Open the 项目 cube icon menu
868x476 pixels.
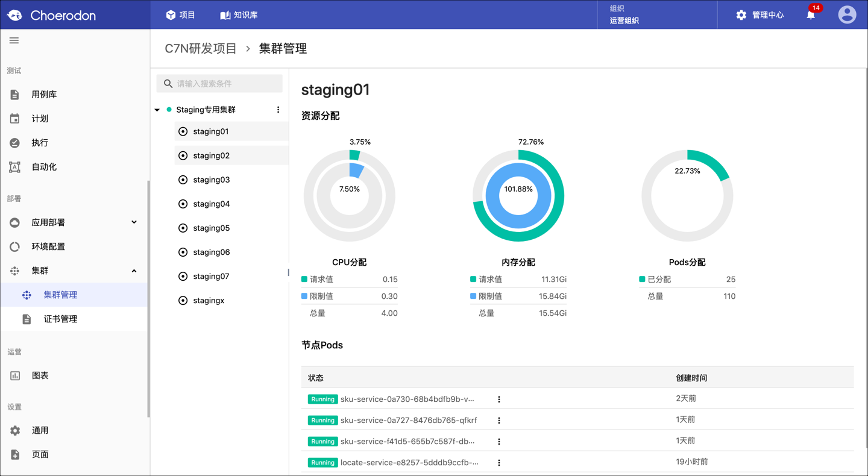pyautogui.click(x=171, y=15)
